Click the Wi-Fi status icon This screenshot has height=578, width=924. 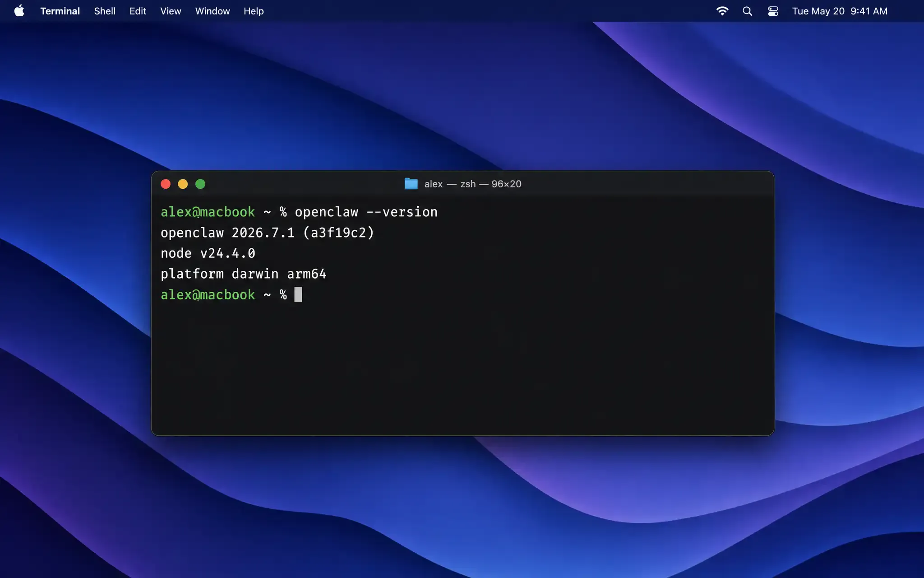(x=722, y=11)
